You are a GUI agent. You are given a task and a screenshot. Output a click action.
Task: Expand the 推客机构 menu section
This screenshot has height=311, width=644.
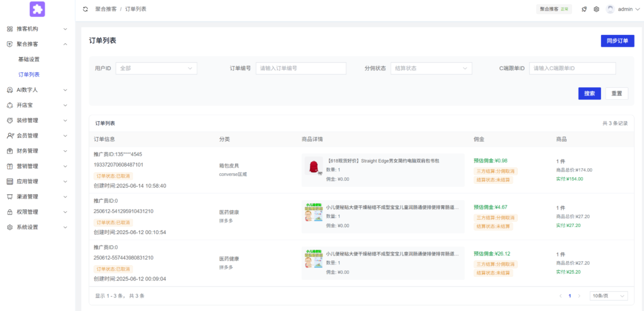click(37, 29)
